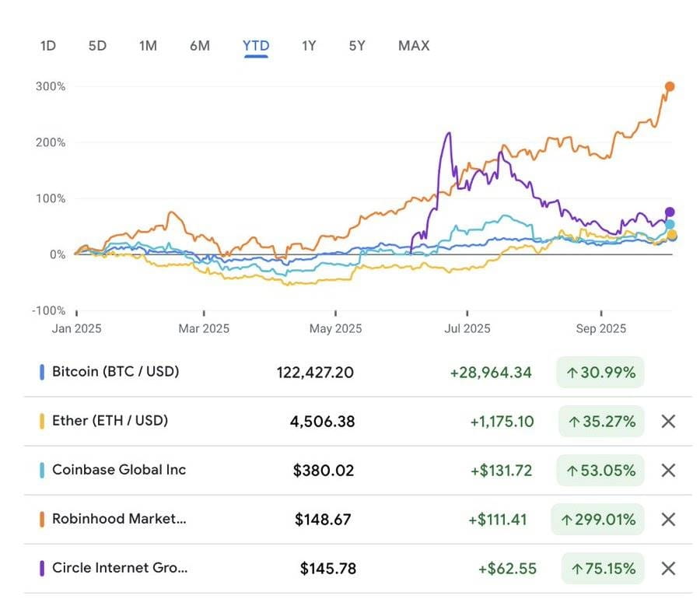Select the YTD range tab
700x606 pixels.
point(256,46)
